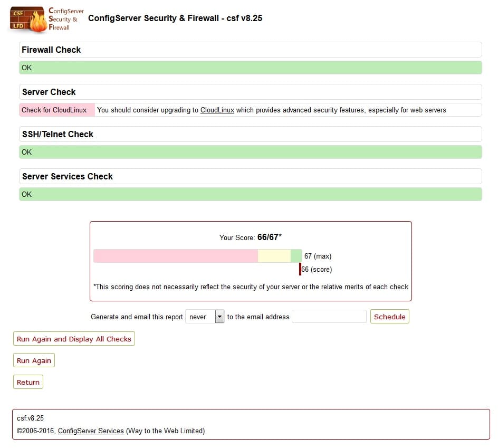Click the dark red score marker
Image resolution: width=498 pixels, height=448 pixels.
click(x=300, y=269)
